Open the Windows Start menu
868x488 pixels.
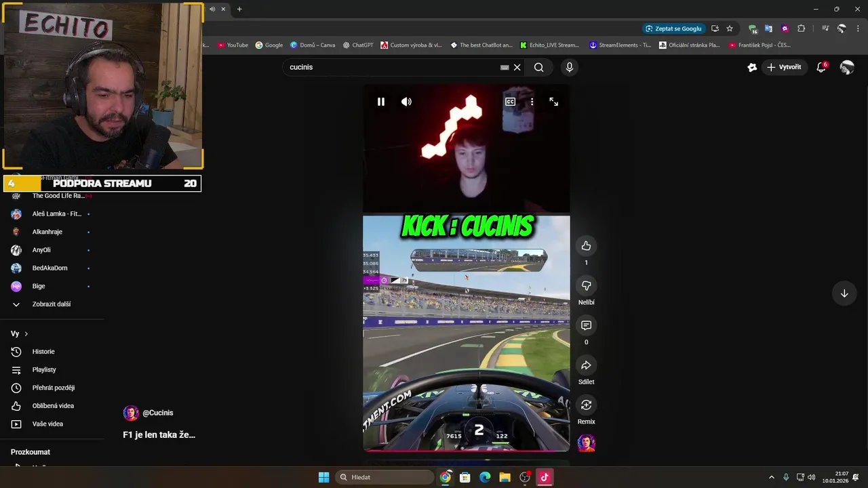click(x=324, y=477)
